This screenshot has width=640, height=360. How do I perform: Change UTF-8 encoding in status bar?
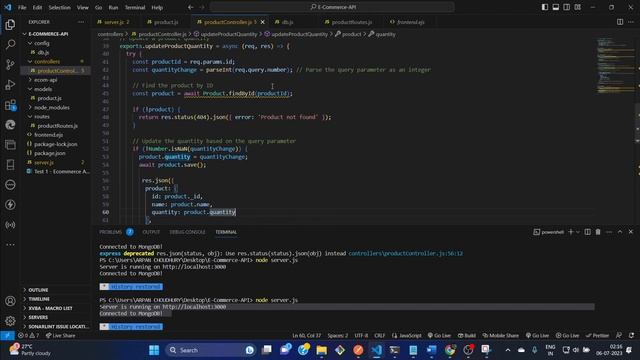(361, 336)
